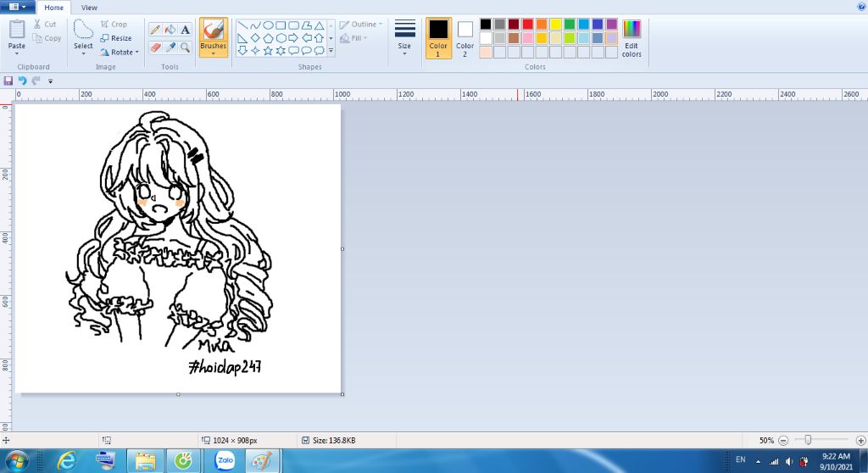Click the Copy button
The height and width of the screenshot is (473, 868).
coord(47,38)
